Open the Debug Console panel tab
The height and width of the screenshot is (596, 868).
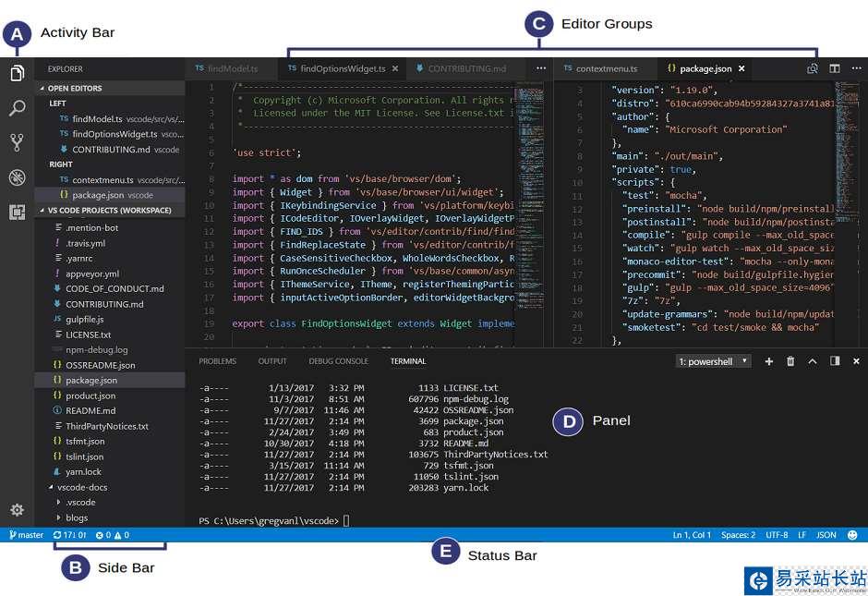(x=338, y=361)
